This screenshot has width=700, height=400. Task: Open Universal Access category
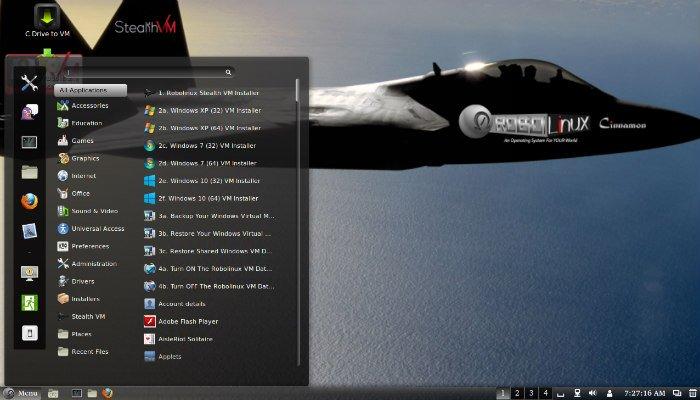coord(91,229)
